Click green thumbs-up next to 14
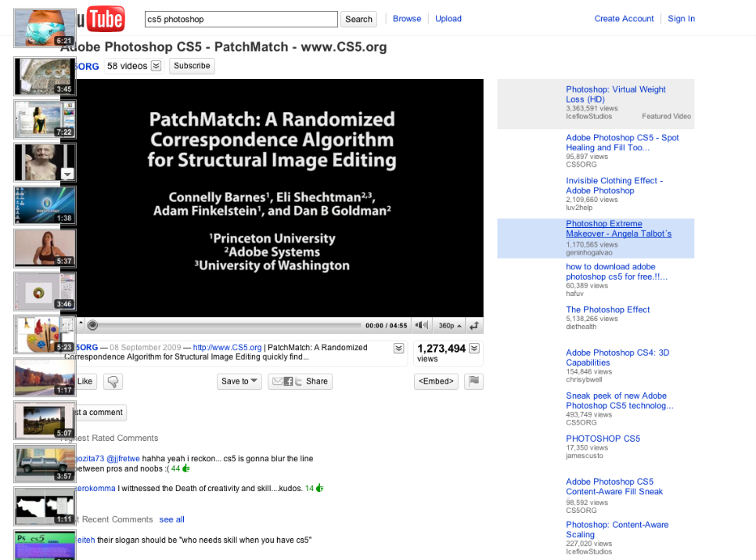The width and height of the screenshot is (756, 560). [319, 488]
